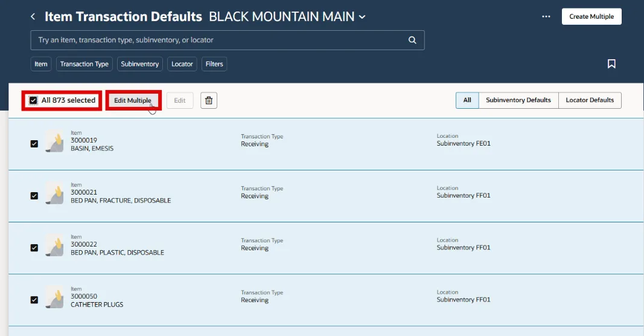Click the back arrow beside Item Transaction Defaults

[x=33, y=17]
